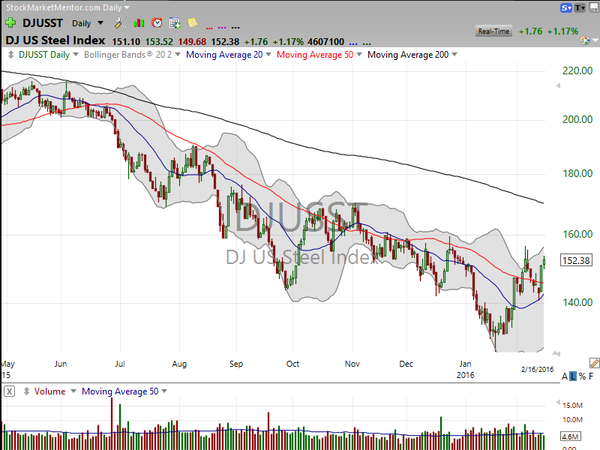This screenshot has height=450, width=600.
Task: Click the 153.52 high price value
Action: coord(159,41)
